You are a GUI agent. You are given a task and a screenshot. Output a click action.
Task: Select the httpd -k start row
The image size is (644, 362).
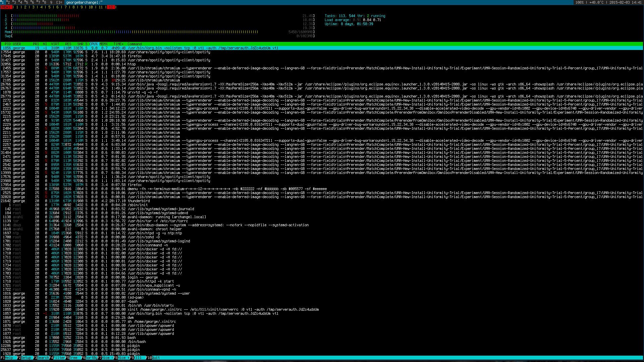pos(322,281)
